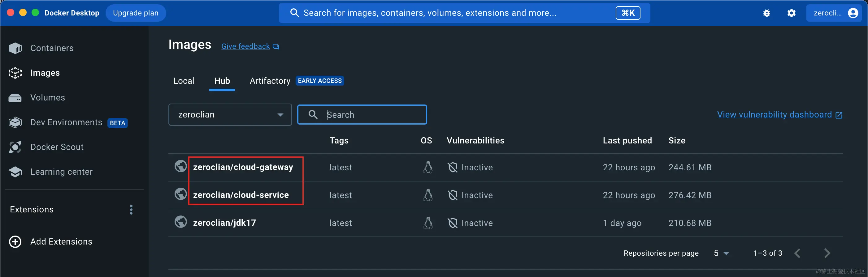868x277 pixels.
Task: Switch to the Local tab
Action: (x=184, y=81)
